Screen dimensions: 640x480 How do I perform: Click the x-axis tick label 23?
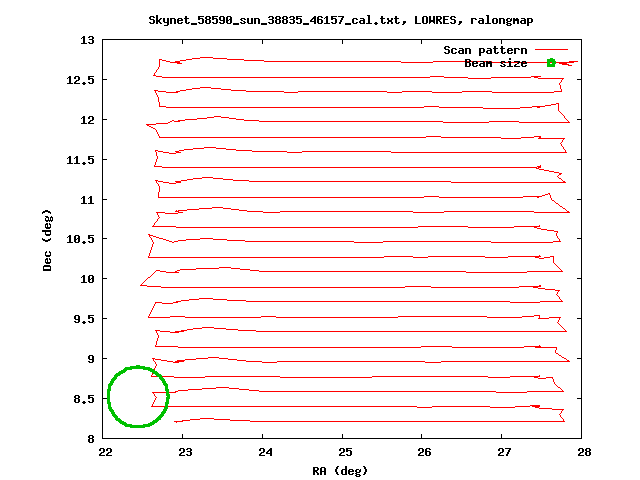[185, 452]
